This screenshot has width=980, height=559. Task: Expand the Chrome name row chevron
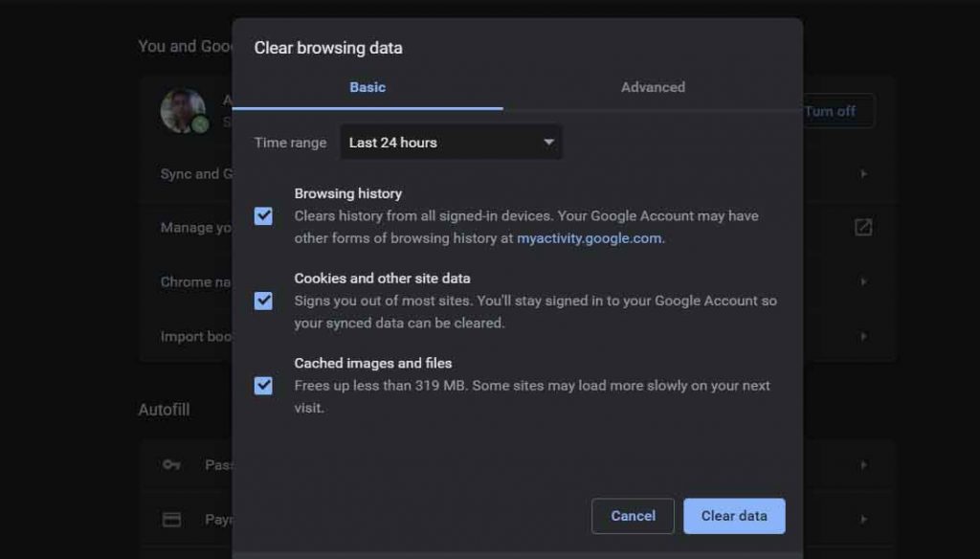tap(863, 280)
